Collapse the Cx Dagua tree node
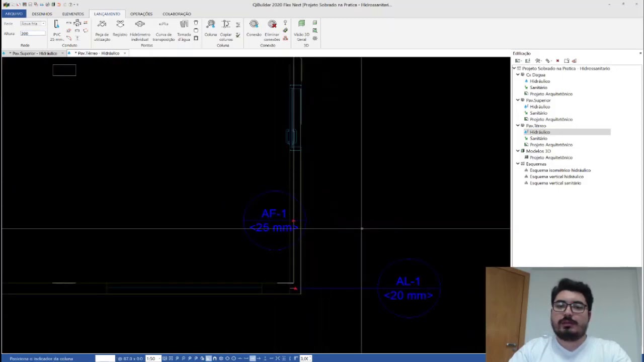 click(518, 75)
